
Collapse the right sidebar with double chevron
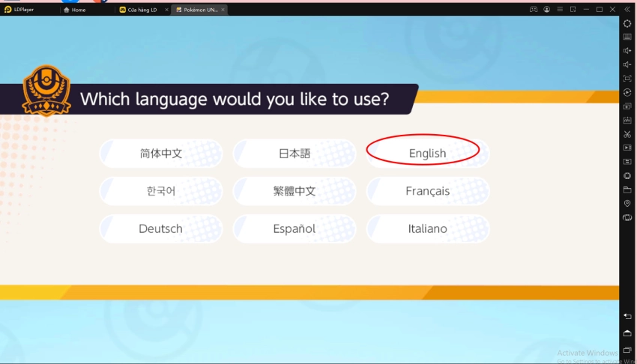click(627, 9)
